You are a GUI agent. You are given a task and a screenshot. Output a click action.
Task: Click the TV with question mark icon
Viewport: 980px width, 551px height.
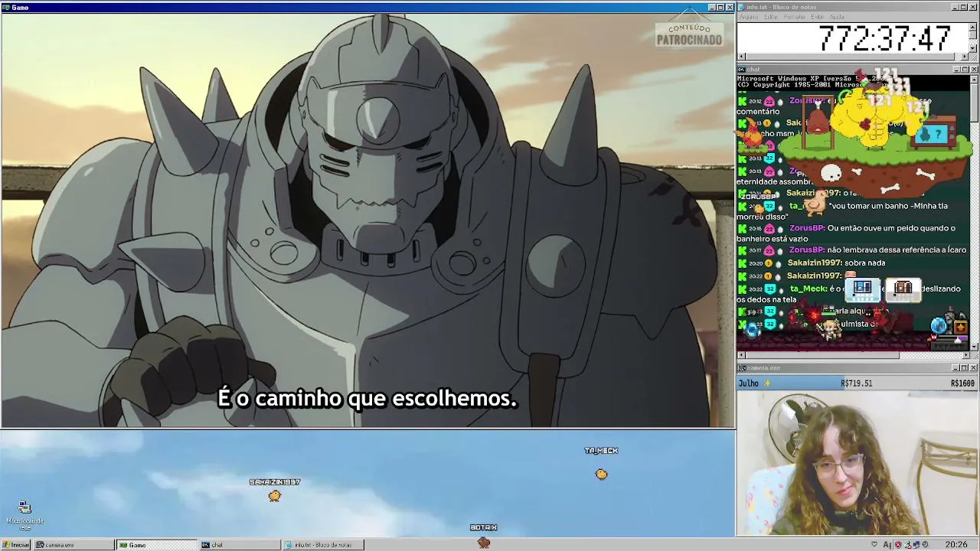[x=935, y=134]
